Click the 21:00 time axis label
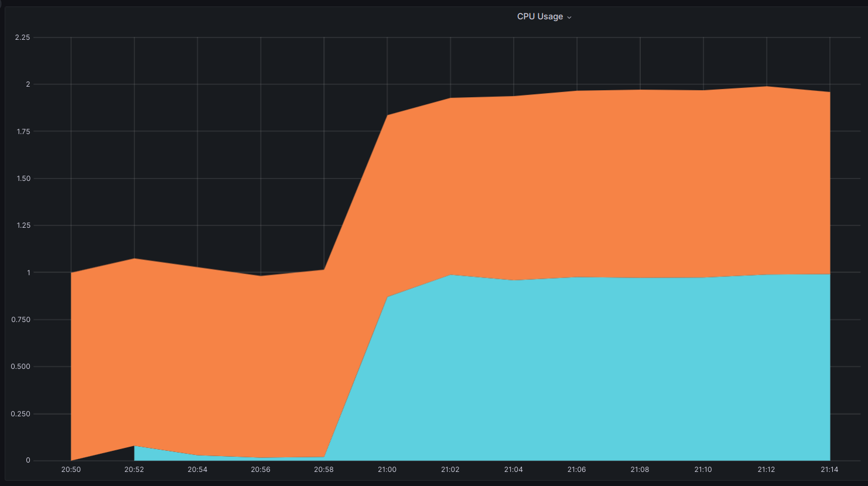 387,470
